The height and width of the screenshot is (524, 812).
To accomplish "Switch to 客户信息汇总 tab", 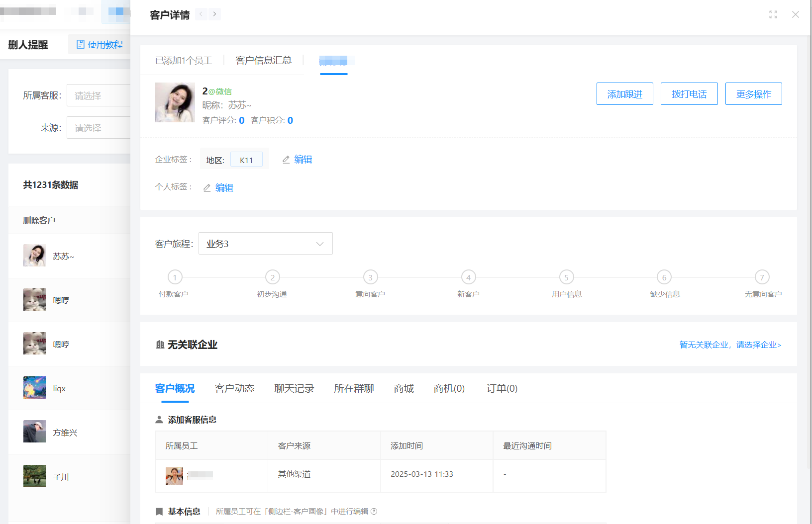I will coord(264,61).
